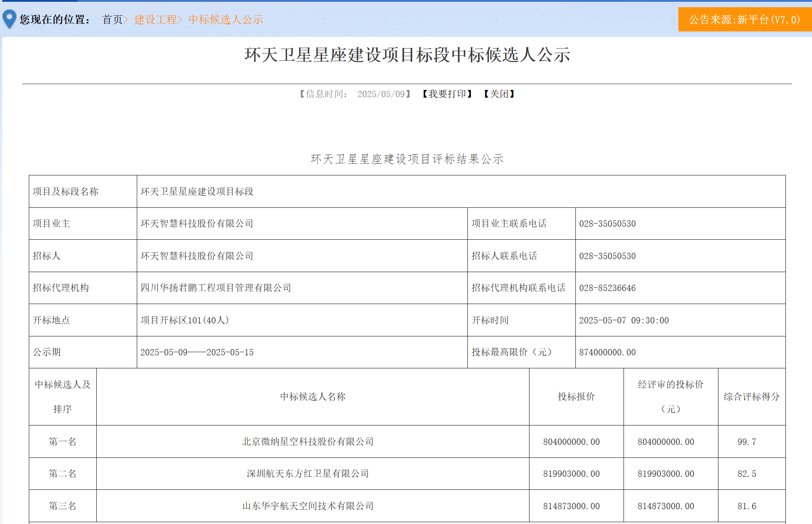Click the 我要打印 print link
Viewport: 812px width, 524px height.
coord(447,94)
